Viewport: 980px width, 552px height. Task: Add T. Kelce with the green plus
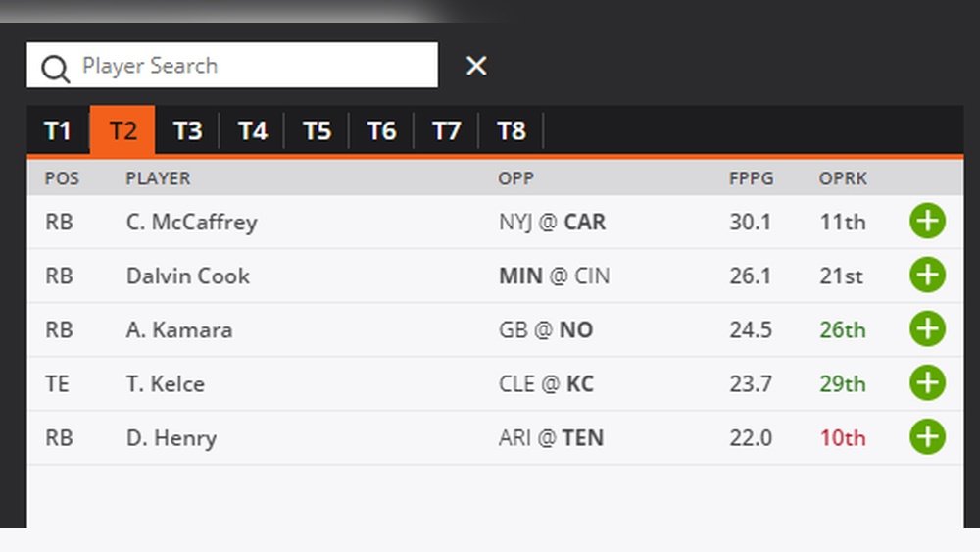[x=927, y=383]
